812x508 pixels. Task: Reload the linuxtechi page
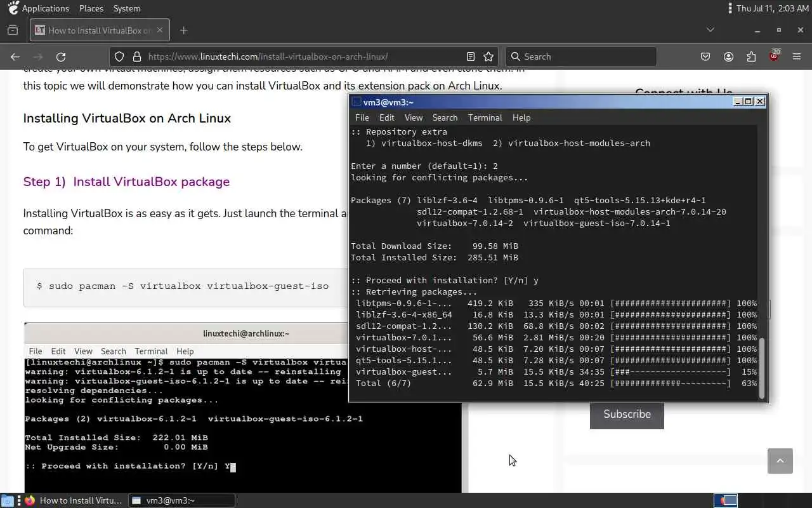(x=61, y=57)
